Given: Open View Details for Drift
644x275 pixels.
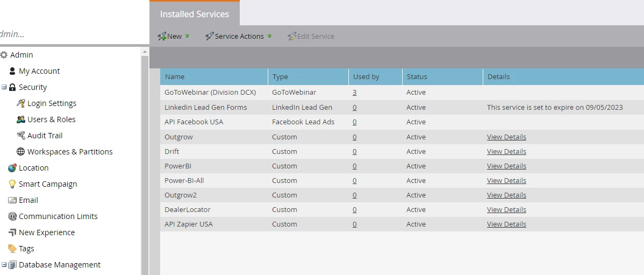Looking at the screenshot, I should coord(506,151).
